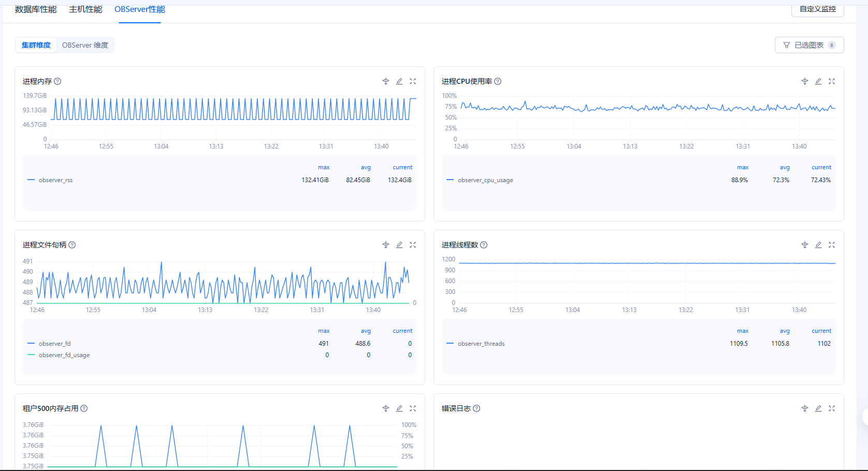Expand the 进程CPU使用率 chart to fullscreen
This screenshot has height=471, width=868.
click(832, 81)
